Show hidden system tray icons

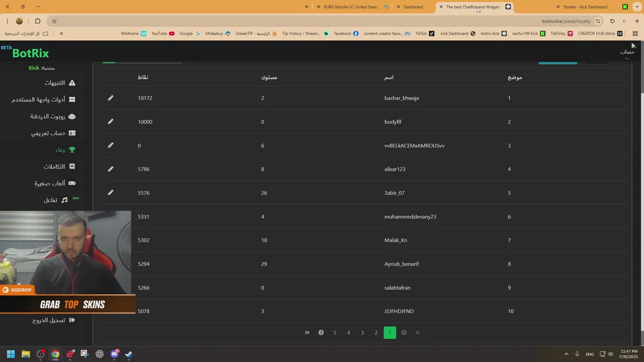(x=566, y=354)
